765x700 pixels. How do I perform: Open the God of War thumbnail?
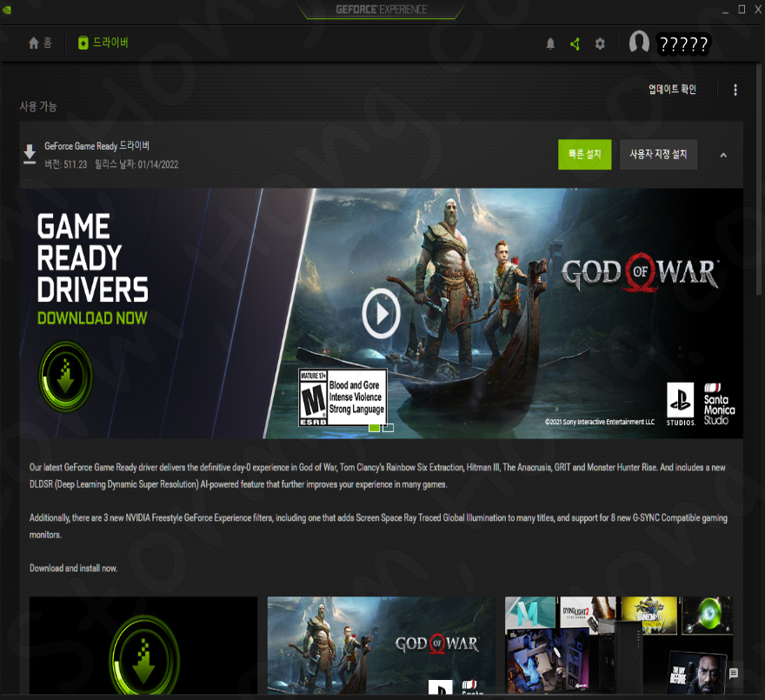coord(381,645)
